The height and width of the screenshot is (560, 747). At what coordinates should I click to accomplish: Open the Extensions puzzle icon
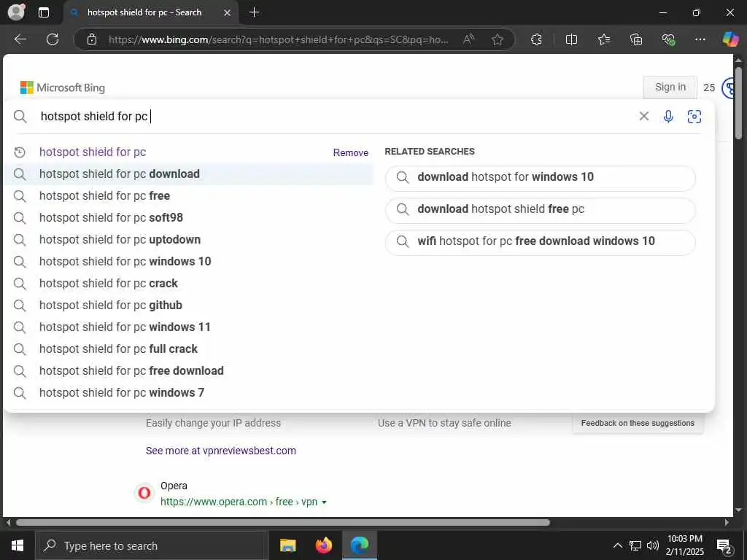(536, 39)
